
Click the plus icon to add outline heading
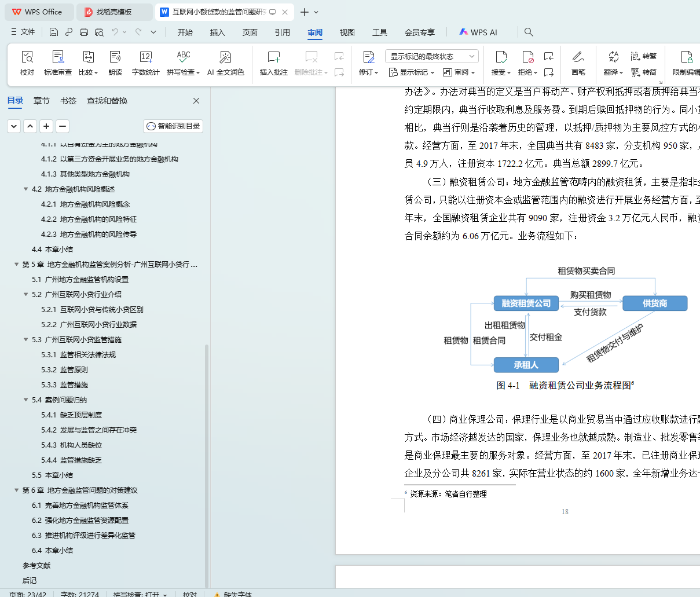click(46, 126)
